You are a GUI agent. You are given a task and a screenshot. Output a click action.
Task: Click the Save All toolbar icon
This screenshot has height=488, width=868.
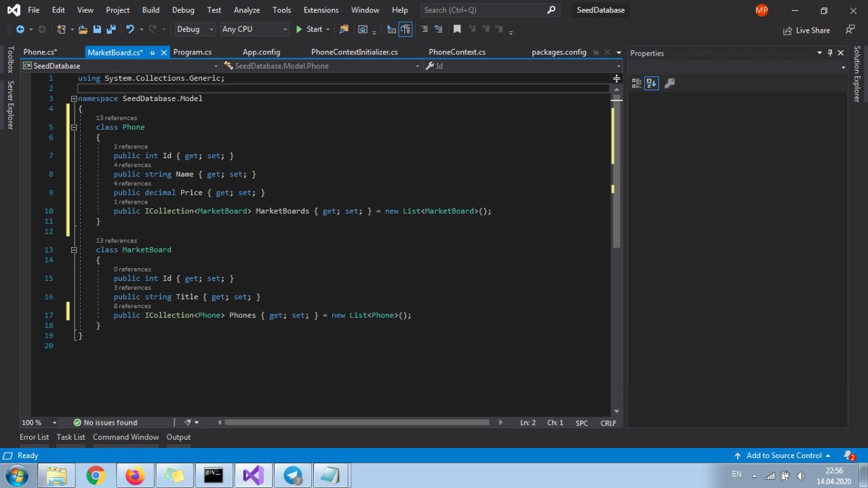[111, 29]
